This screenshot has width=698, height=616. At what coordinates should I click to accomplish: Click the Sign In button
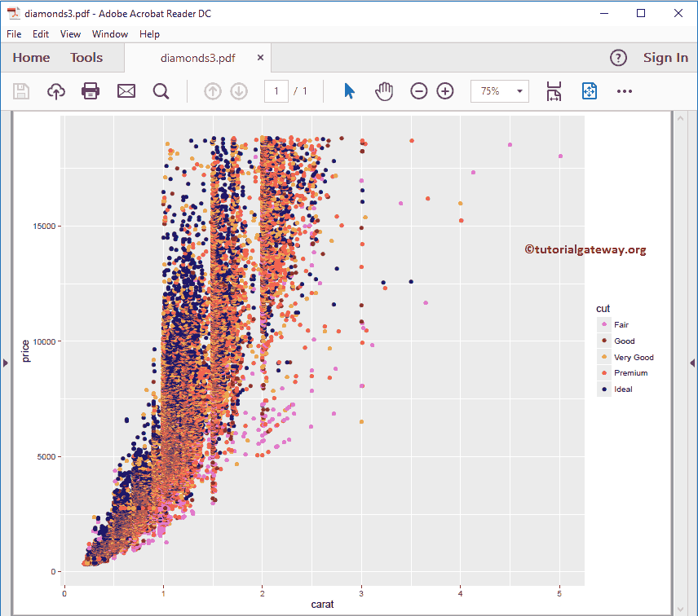point(665,58)
